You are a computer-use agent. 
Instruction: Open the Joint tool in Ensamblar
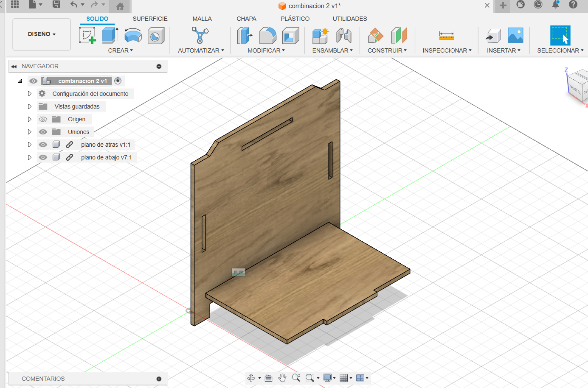click(x=344, y=36)
